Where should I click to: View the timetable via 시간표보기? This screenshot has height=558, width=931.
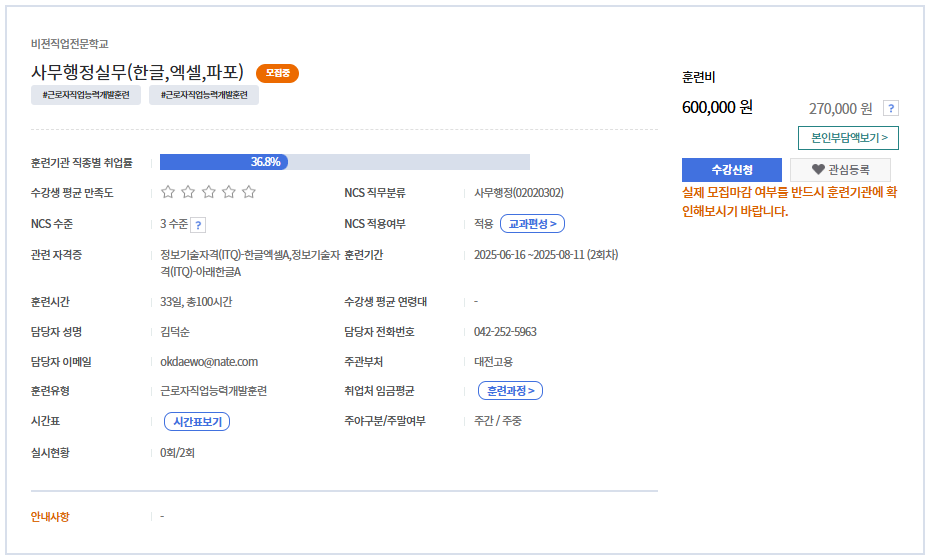coord(197,421)
